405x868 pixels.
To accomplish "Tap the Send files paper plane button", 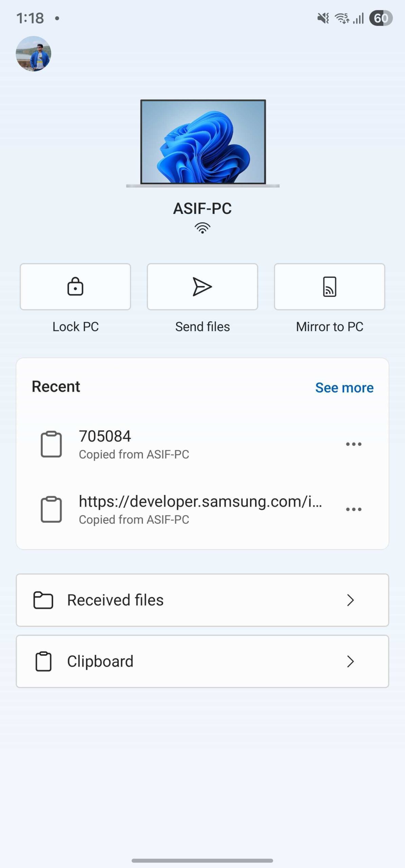I will [203, 287].
